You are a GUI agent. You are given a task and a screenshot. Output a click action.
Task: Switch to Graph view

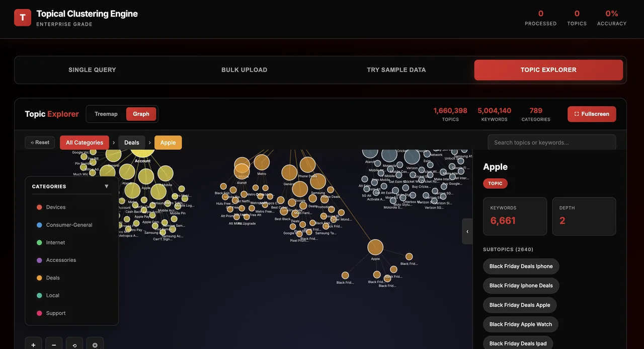pyautogui.click(x=141, y=114)
